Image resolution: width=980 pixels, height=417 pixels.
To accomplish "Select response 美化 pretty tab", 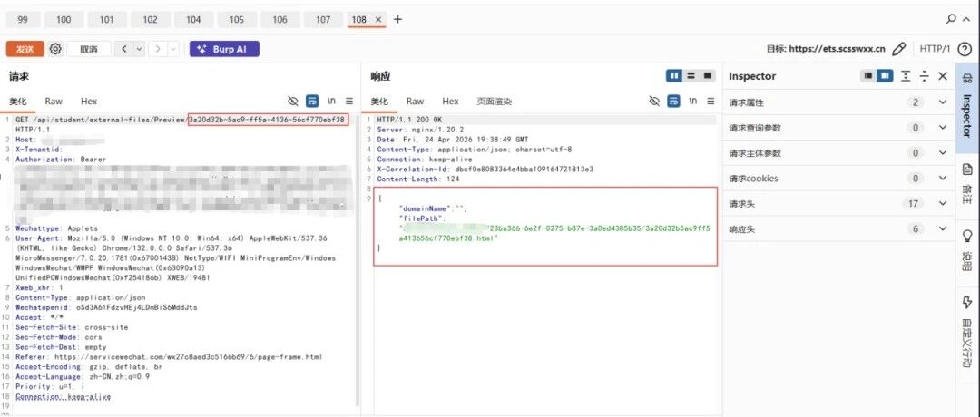I will 379,102.
